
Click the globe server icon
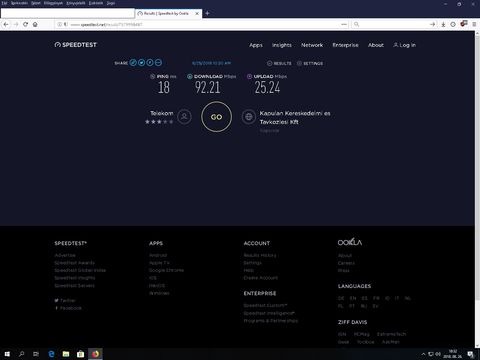tap(249, 117)
